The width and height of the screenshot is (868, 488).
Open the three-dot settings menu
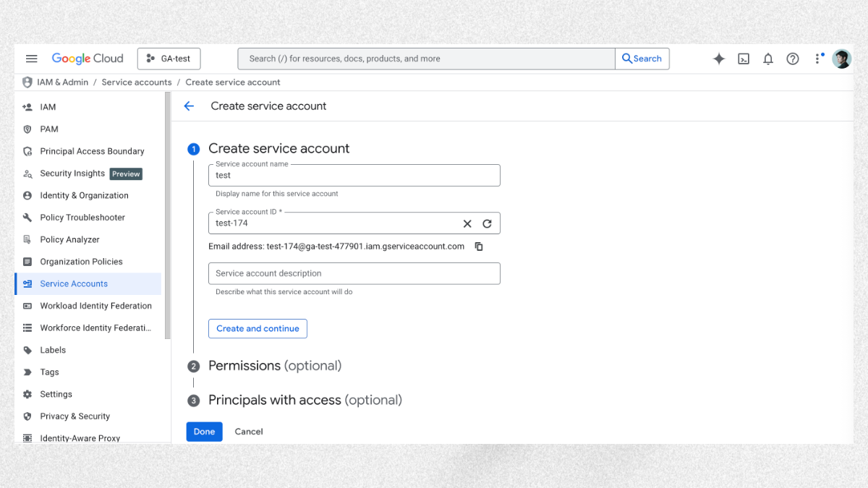[x=818, y=59]
